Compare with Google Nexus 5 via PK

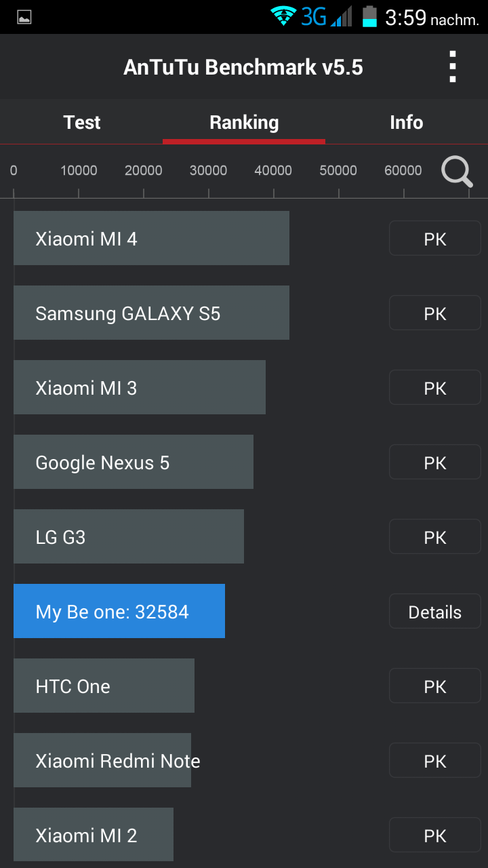434,463
